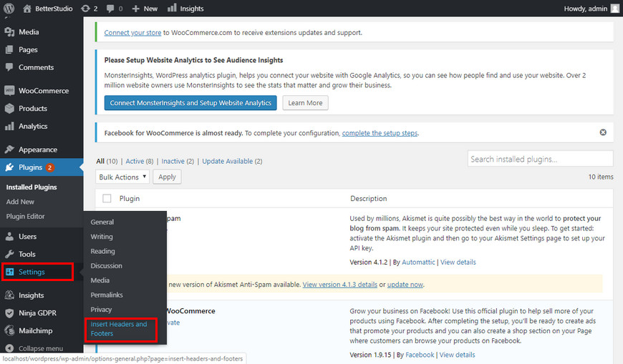Click the Insights icon in lower sidebar
The height and width of the screenshot is (364, 623).
pyautogui.click(x=9, y=295)
